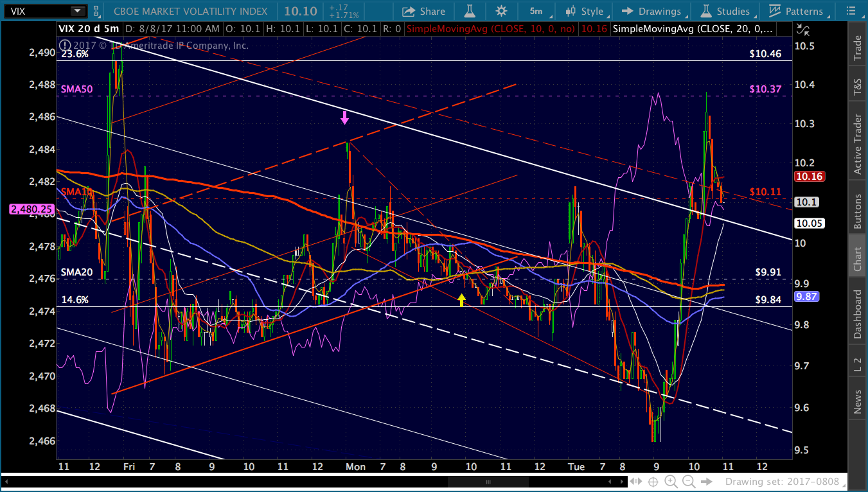Open the Style dropdown menu

tap(584, 11)
